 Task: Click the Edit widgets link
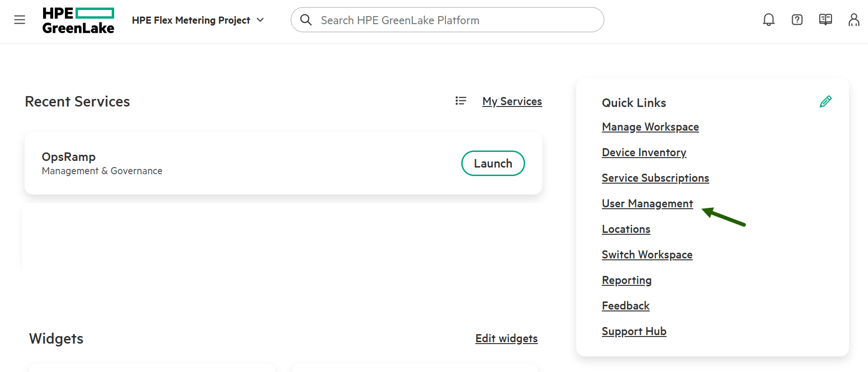click(506, 338)
